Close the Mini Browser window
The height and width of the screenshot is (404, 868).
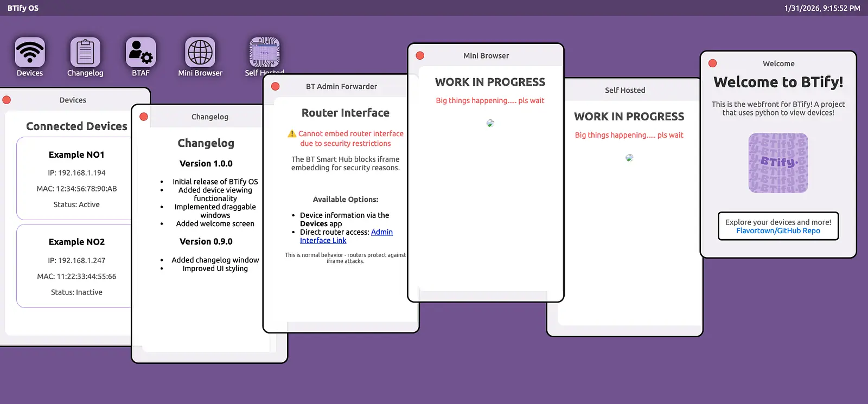tap(420, 56)
